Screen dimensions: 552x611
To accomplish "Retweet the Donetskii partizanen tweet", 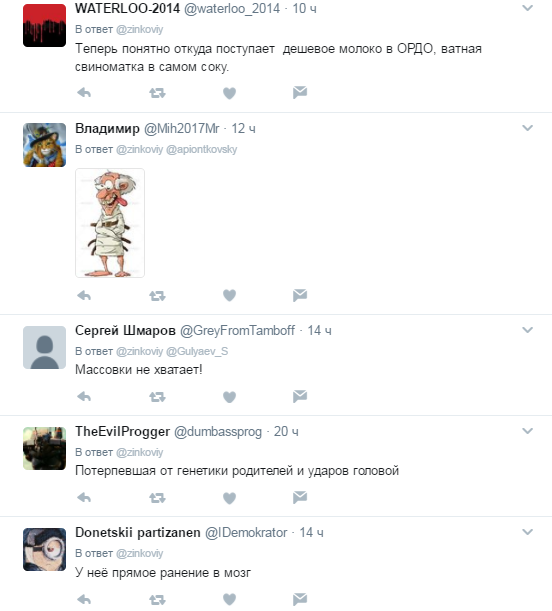I will pos(157,599).
